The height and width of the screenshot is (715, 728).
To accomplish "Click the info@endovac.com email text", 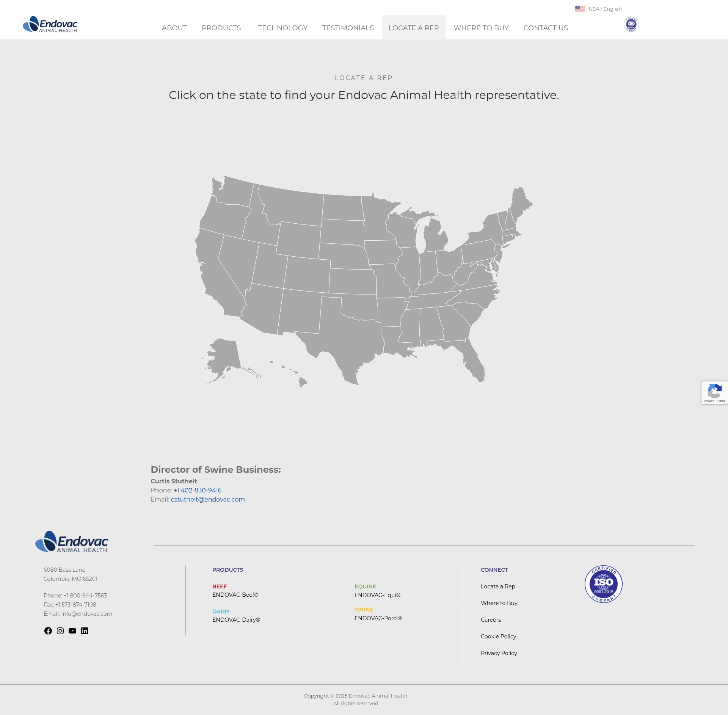I will coord(87,614).
